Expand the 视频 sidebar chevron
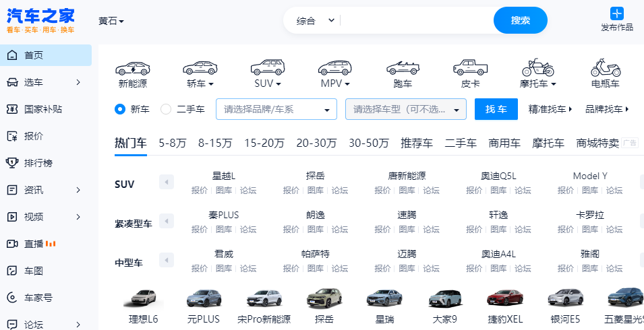This screenshot has width=644, height=330. click(x=78, y=217)
